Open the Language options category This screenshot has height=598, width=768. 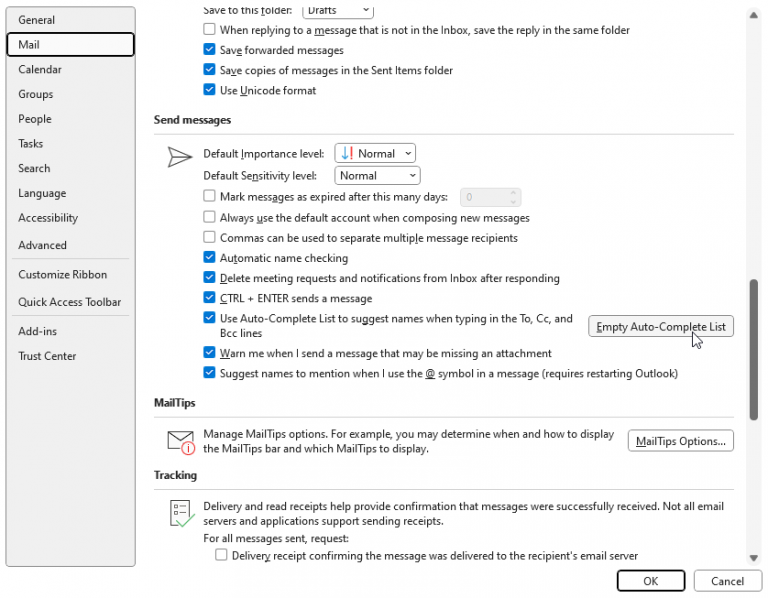coord(71,193)
